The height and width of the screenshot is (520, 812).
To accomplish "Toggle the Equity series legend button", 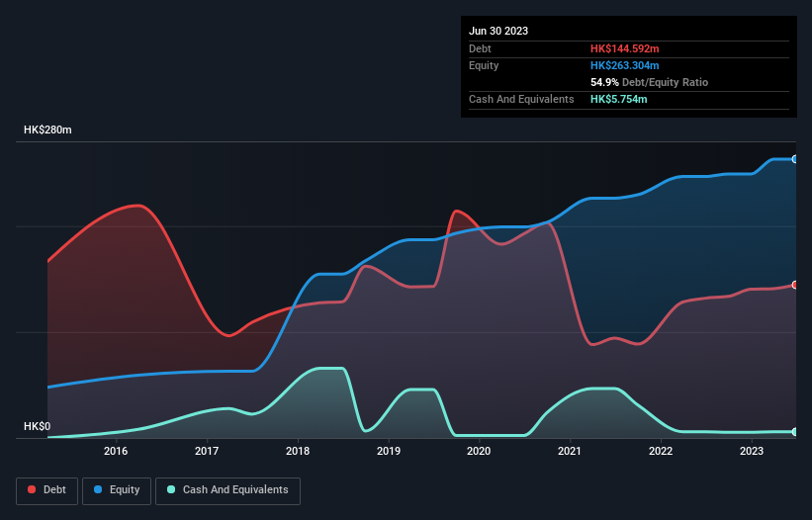I will point(117,490).
